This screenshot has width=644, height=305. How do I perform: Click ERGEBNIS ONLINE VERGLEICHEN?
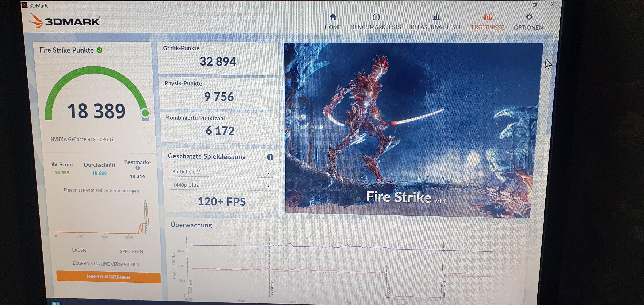tap(106, 264)
